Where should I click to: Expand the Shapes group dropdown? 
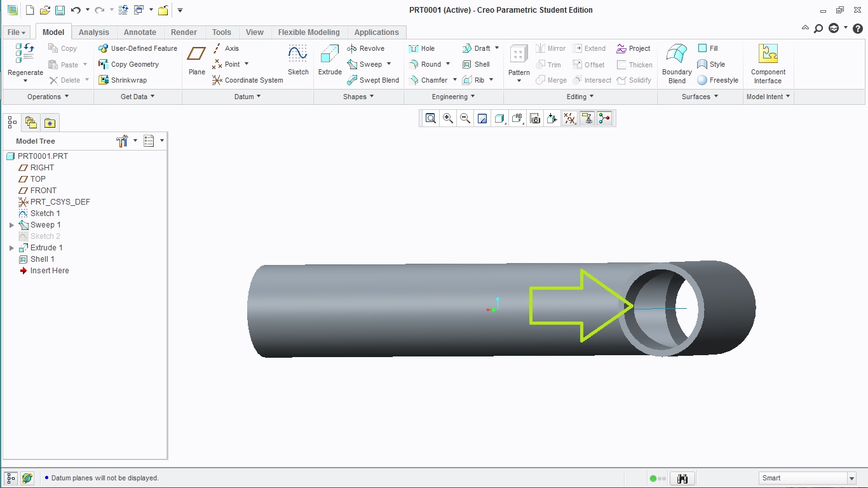click(359, 97)
